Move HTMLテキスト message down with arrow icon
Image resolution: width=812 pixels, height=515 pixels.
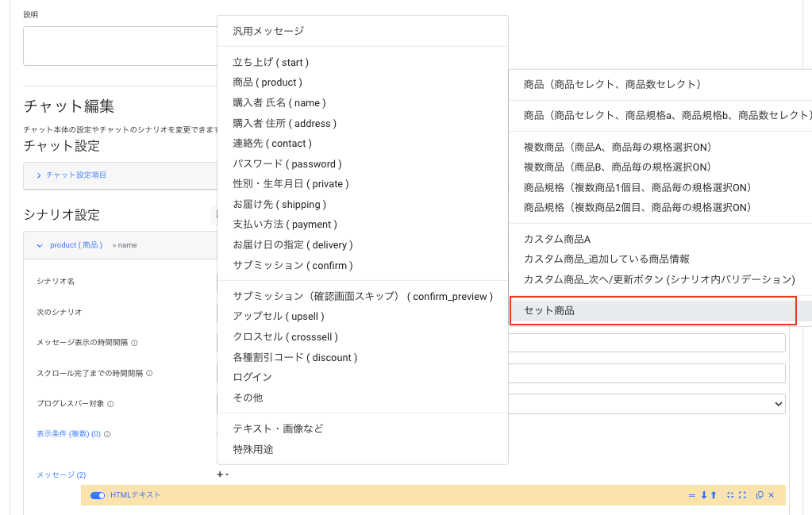(704, 495)
